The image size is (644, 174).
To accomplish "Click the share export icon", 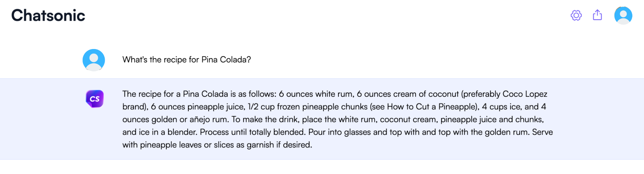I will click(597, 15).
